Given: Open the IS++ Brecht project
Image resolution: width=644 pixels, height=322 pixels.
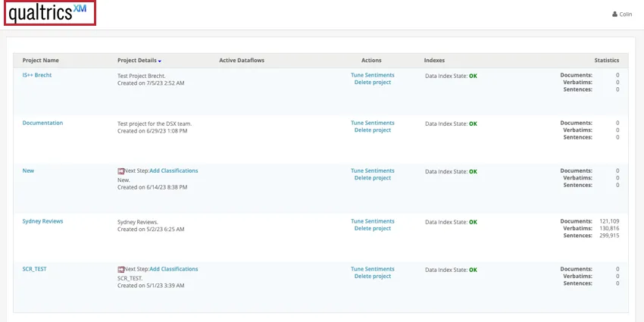Looking at the screenshot, I should click(x=37, y=76).
